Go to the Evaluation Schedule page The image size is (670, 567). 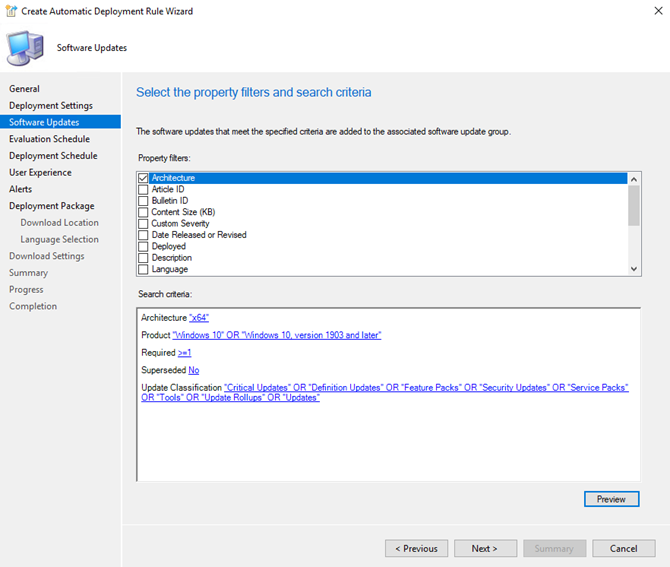pos(50,139)
